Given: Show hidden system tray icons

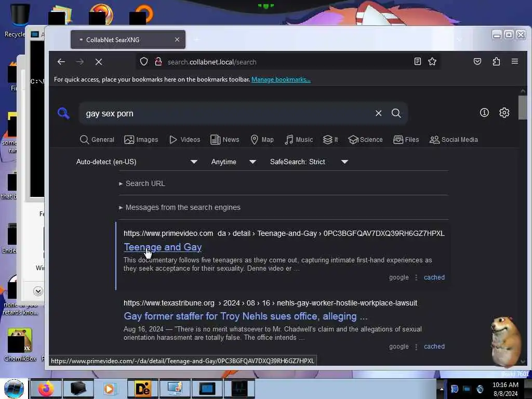Looking at the screenshot, I should pos(442,389).
